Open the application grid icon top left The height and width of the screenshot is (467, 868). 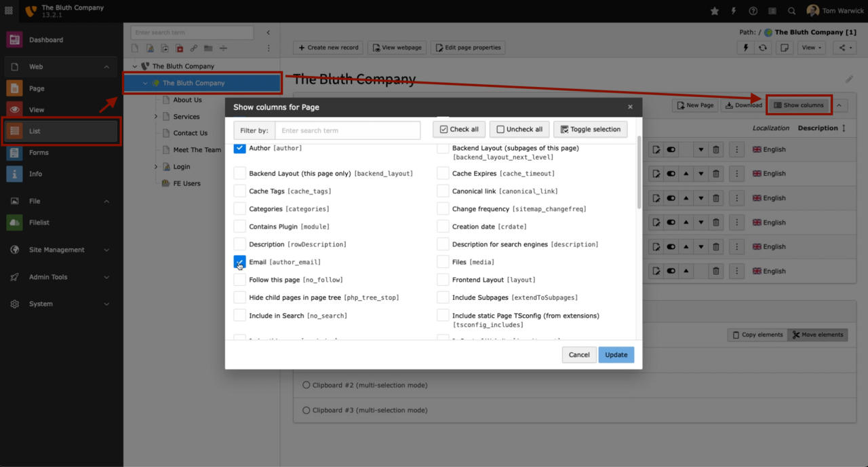9,11
